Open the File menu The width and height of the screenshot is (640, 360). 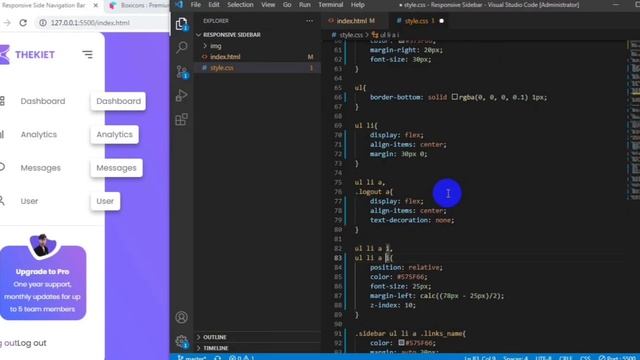click(196, 5)
